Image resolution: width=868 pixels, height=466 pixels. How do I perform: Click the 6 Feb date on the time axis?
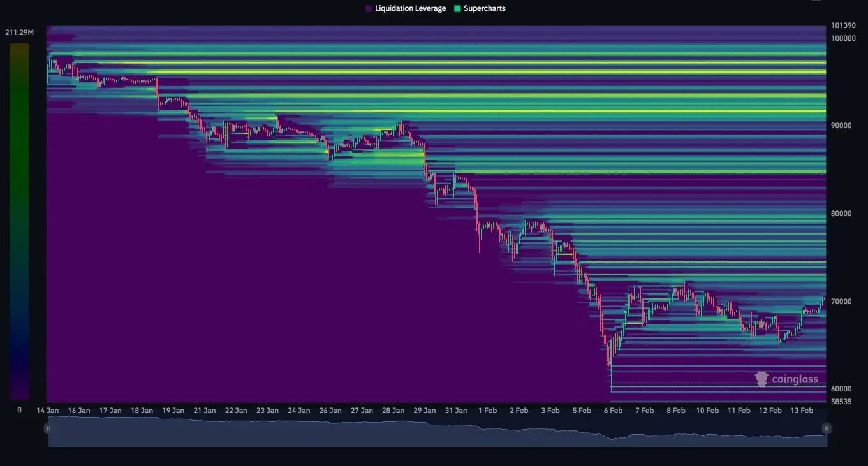(612, 411)
